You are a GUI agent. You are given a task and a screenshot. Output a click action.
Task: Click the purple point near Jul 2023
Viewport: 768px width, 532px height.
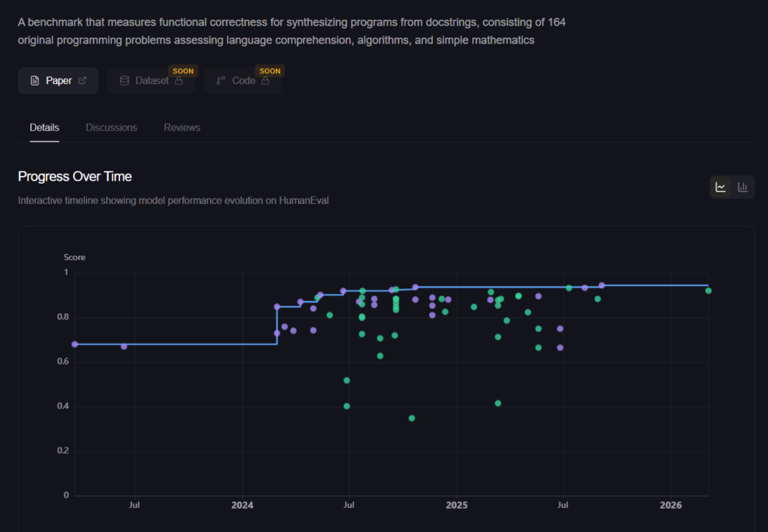coord(124,346)
